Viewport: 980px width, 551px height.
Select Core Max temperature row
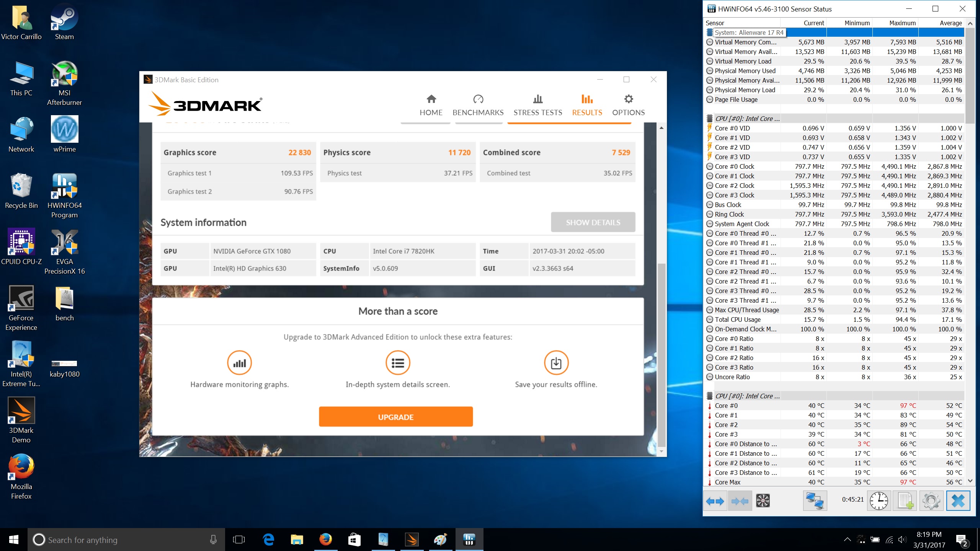pyautogui.click(x=834, y=482)
